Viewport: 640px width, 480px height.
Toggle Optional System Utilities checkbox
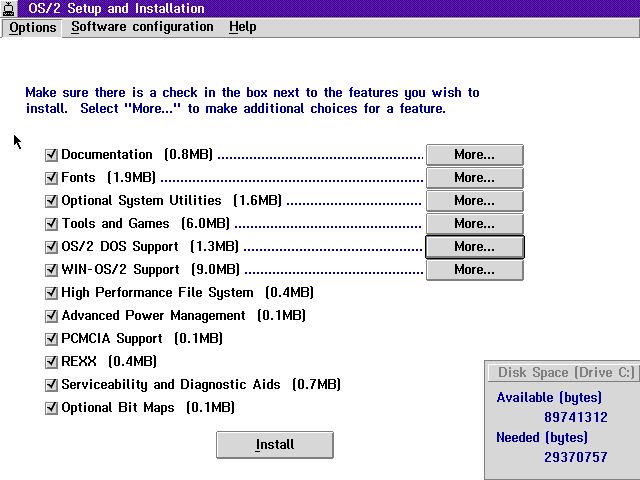click(x=51, y=201)
